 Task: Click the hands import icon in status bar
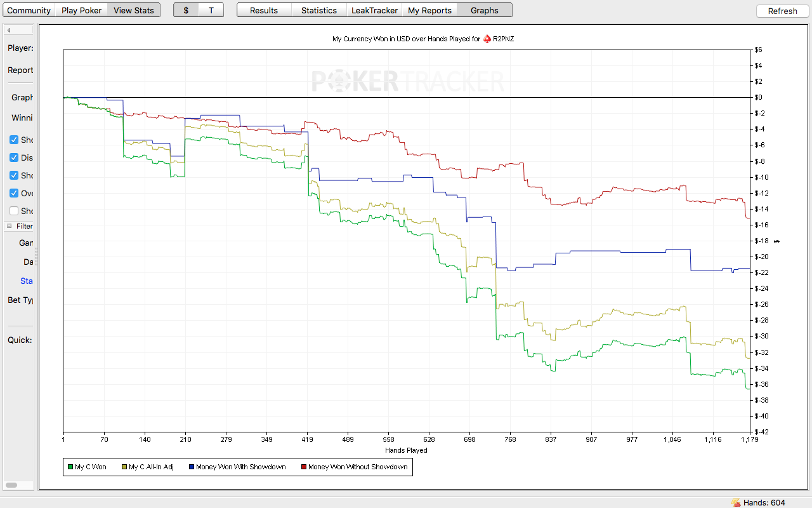736,502
